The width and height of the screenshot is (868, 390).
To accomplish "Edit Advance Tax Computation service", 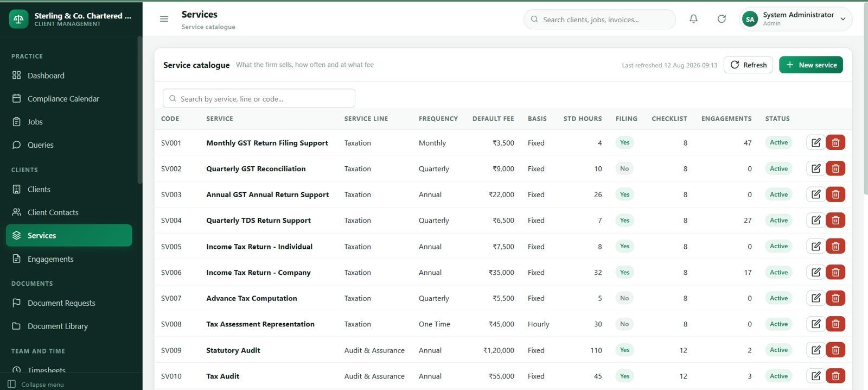I will 816,298.
